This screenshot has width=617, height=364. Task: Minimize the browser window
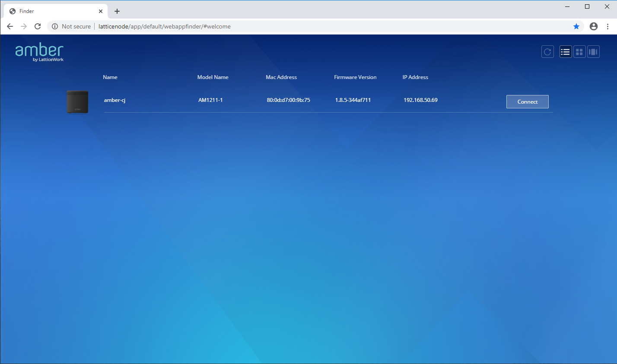pos(567,6)
